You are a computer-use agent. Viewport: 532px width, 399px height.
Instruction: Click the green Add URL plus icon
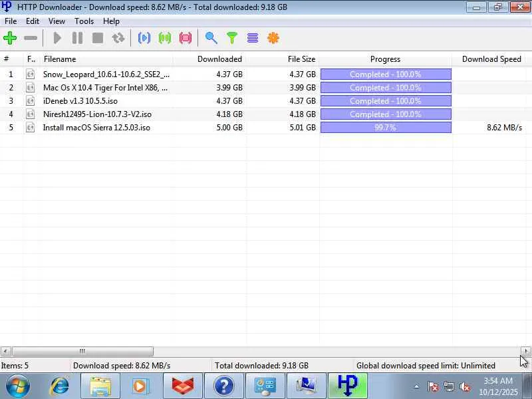[10, 38]
